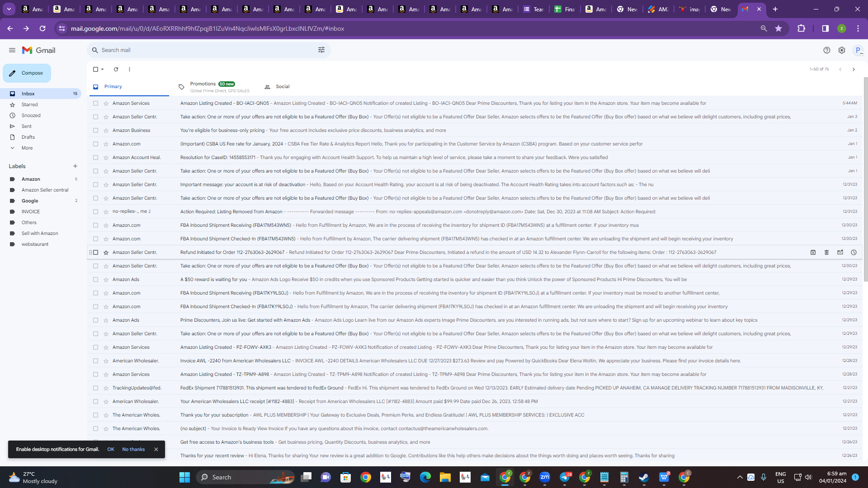Open Steam from taskbar

[x=644, y=477]
